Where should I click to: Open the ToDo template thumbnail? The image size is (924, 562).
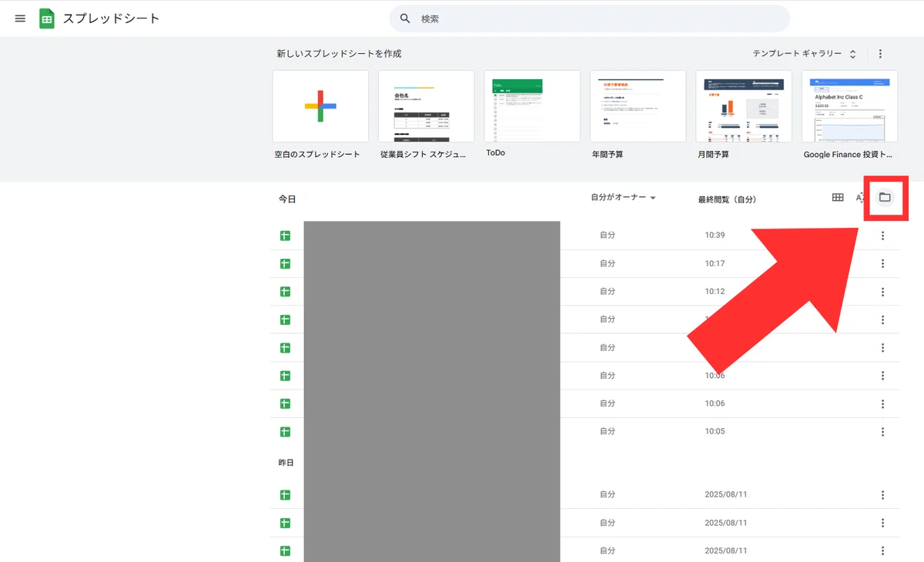pos(532,106)
